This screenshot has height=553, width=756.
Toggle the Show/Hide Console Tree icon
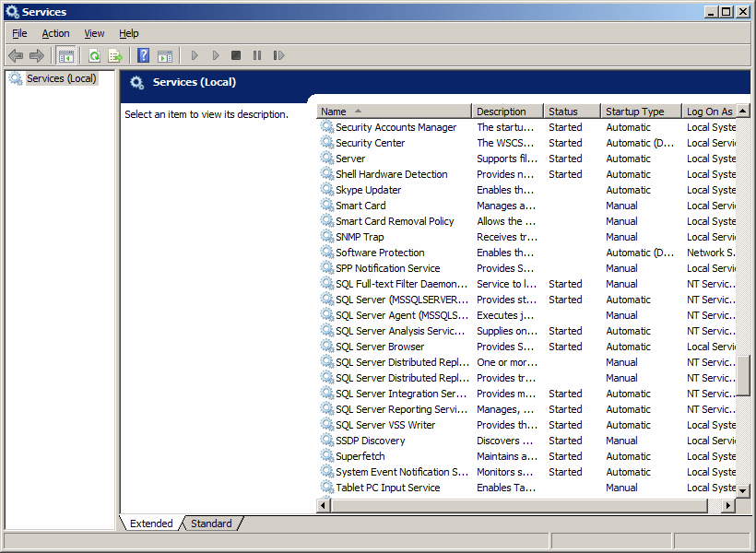pyautogui.click(x=66, y=55)
